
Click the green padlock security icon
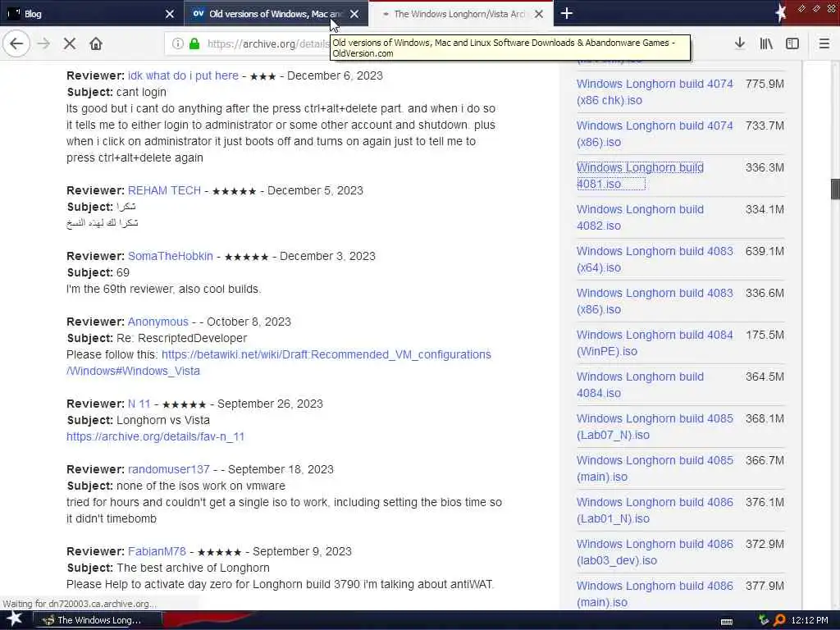pyautogui.click(x=194, y=43)
